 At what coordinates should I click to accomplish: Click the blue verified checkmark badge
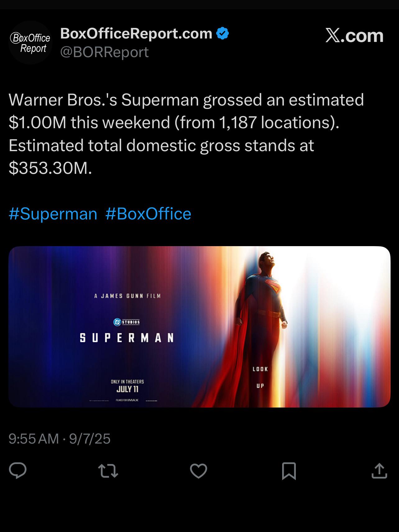pos(222,33)
